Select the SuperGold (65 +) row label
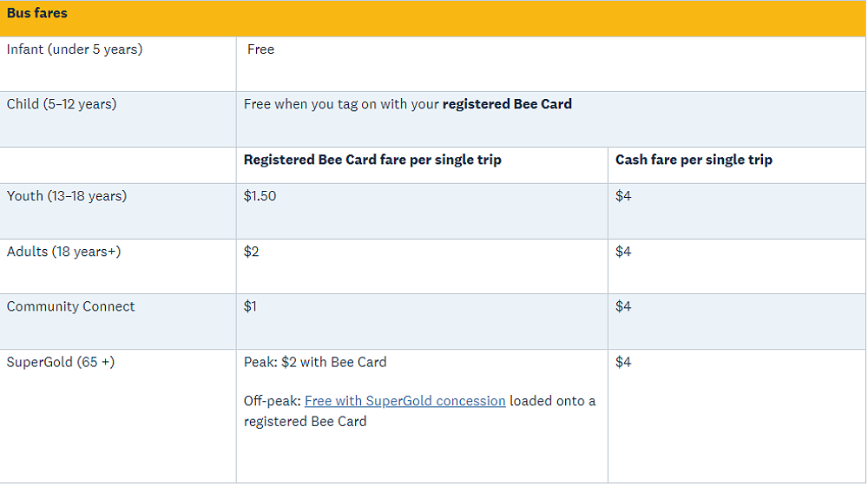Image resolution: width=868 pixels, height=486 pixels. pos(61,362)
